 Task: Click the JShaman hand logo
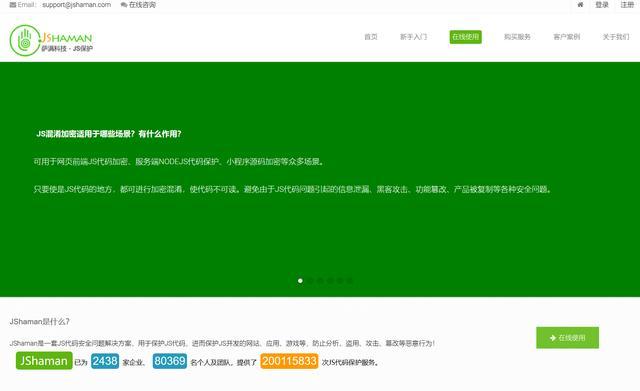point(24,40)
